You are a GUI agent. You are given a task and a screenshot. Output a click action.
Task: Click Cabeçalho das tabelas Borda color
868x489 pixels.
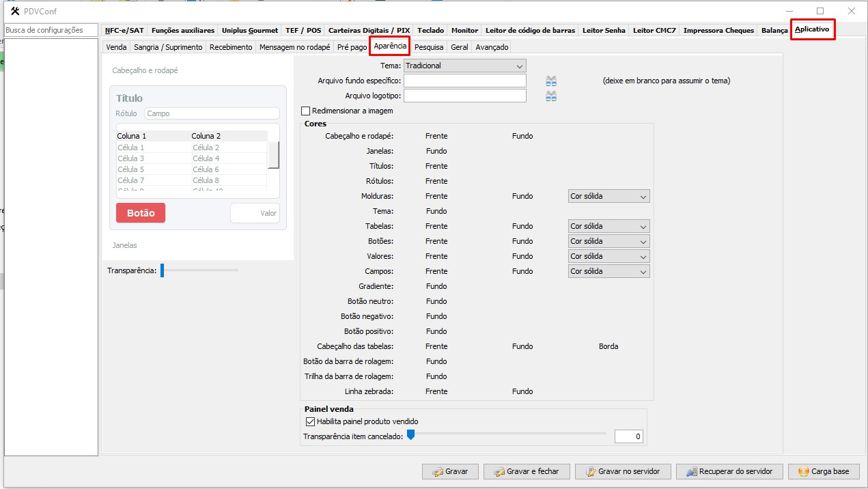608,346
